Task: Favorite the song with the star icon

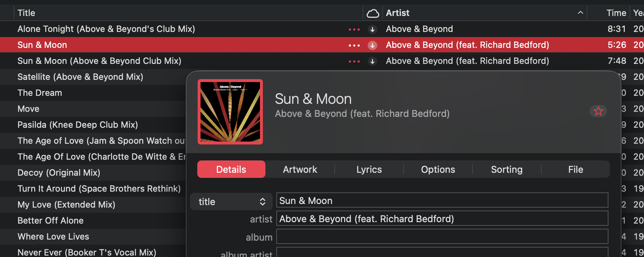Action: click(x=598, y=111)
